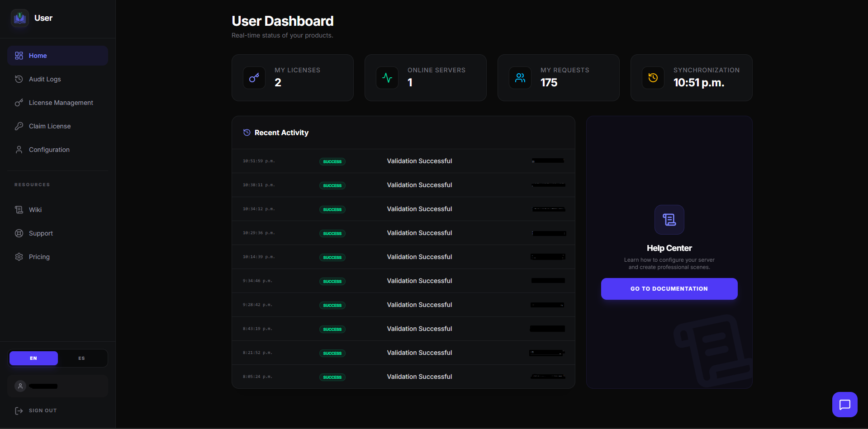The width and height of the screenshot is (868, 429).
Task: Click the Synchronization clock icon
Action: tap(653, 78)
